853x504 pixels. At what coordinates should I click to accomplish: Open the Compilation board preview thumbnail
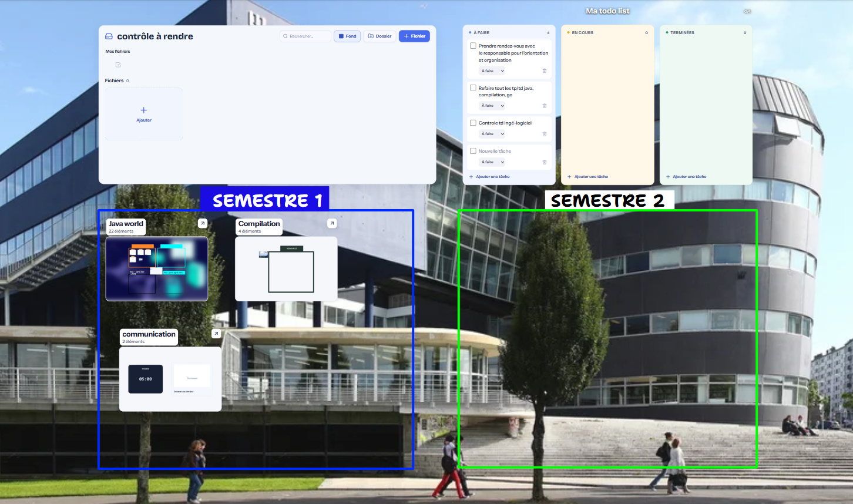286,269
